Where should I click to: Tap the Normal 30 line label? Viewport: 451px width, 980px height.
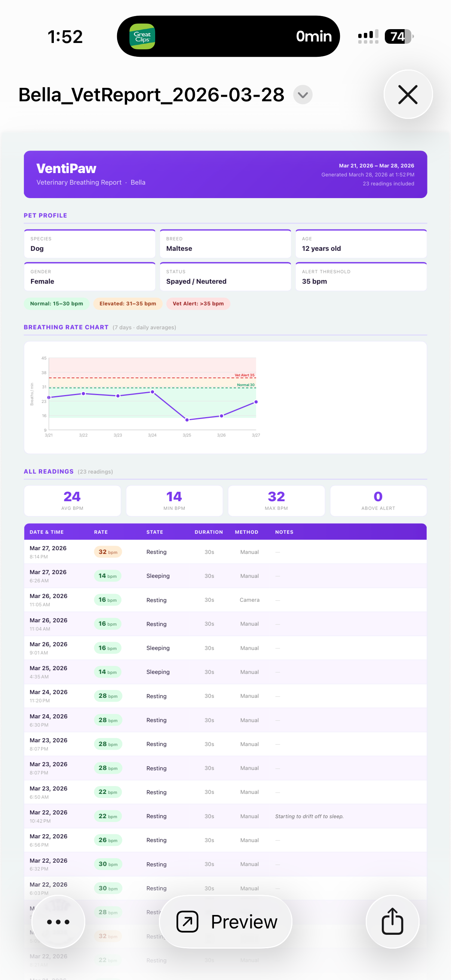[x=245, y=385]
